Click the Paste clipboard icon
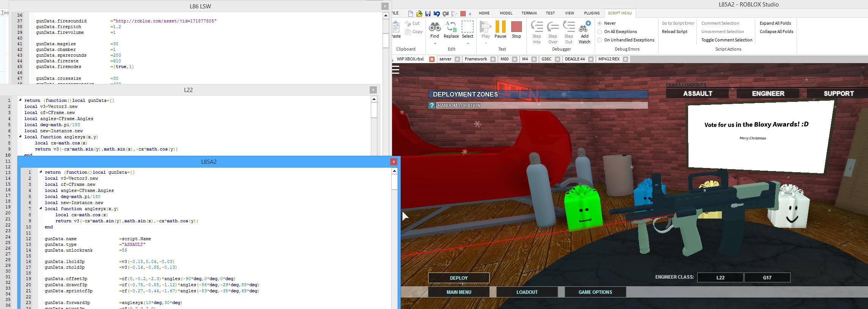 396,27
